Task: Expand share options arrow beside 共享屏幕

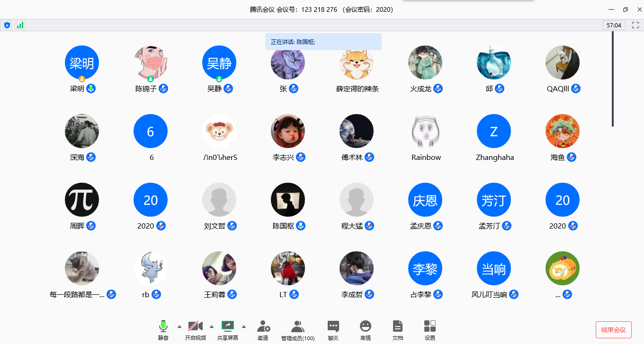Action: coord(244,326)
